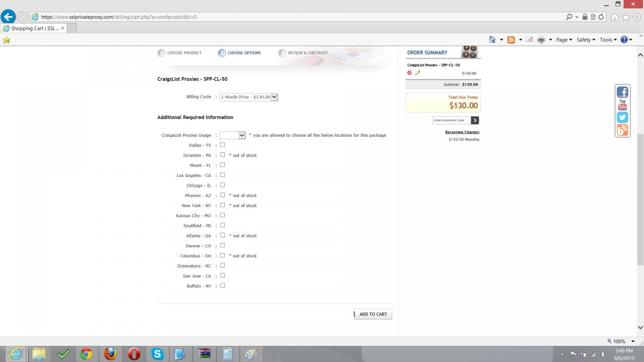This screenshot has width=644, height=362.
Task: Open the Billing Cycle dropdown
Action: pyautogui.click(x=248, y=97)
